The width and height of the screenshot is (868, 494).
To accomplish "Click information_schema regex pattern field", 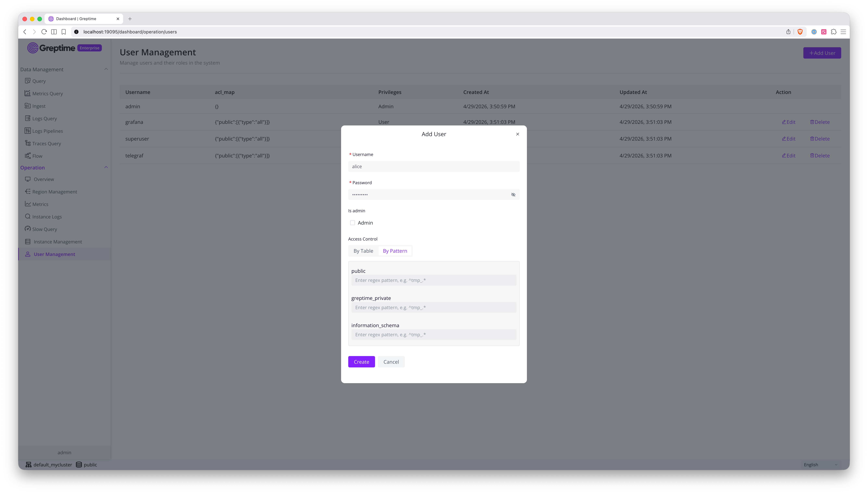I will (434, 334).
